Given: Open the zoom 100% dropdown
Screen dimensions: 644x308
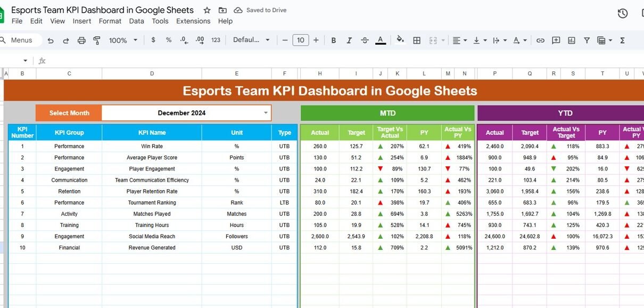Looking at the screenshot, I should click(x=123, y=40).
